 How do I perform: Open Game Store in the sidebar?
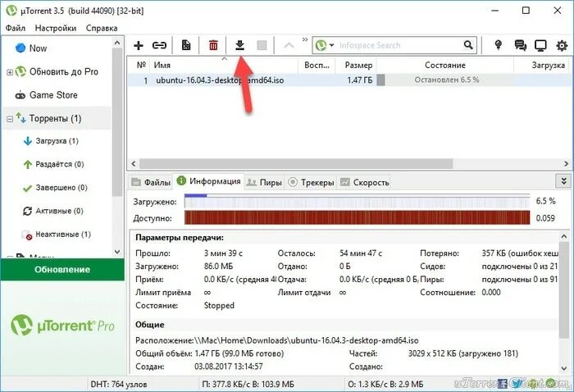point(53,95)
